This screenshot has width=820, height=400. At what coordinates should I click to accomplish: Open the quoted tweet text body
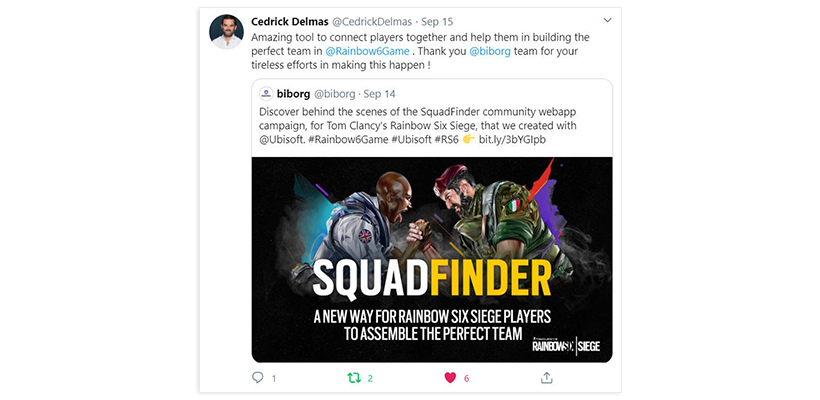click(418, 126)
